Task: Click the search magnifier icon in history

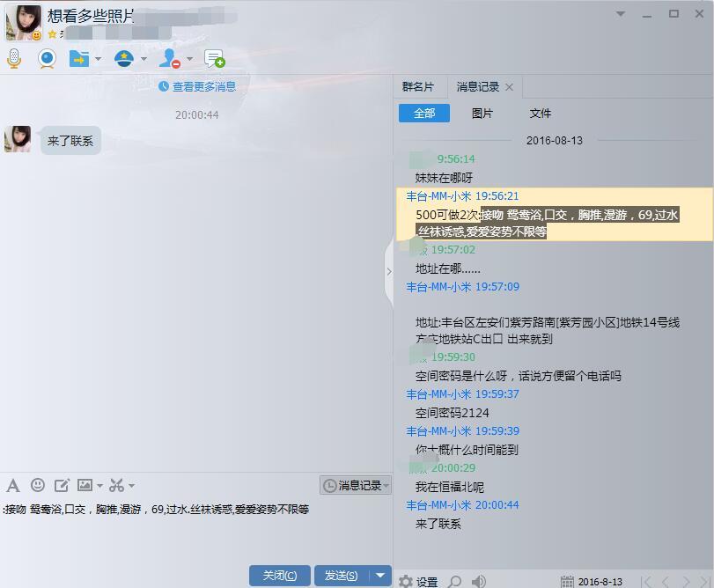Action: pyautogui.click(x=454, y=582)
